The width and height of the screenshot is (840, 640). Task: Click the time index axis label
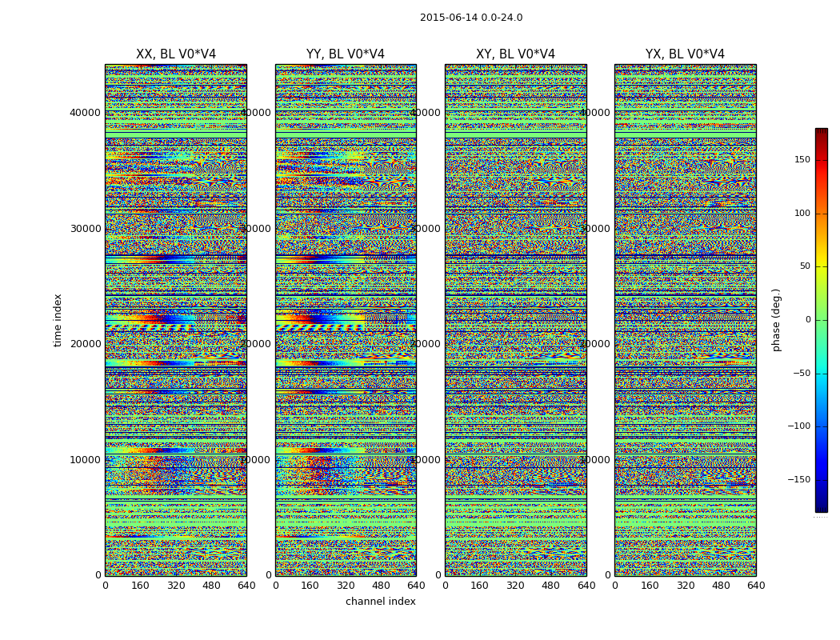point(58,320)
